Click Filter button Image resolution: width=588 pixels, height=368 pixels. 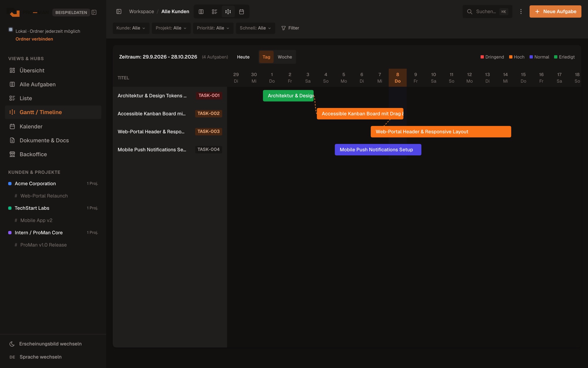coord(290,28)
